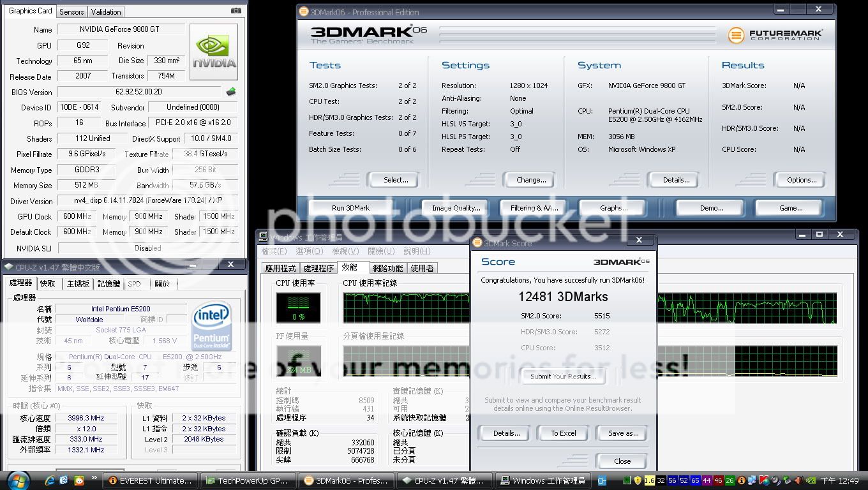Click the Game... button in 3DMark06
This screenshot has height=490, width=868.
(791, 208)
